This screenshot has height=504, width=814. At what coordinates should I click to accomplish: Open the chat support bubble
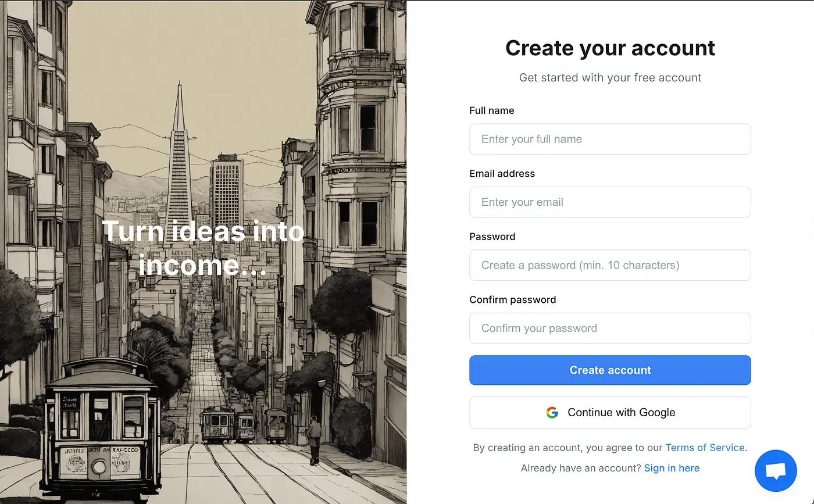coord(776,470)
